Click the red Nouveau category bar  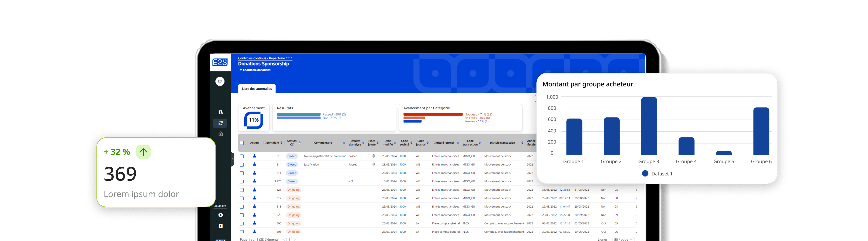coord(433,115)
